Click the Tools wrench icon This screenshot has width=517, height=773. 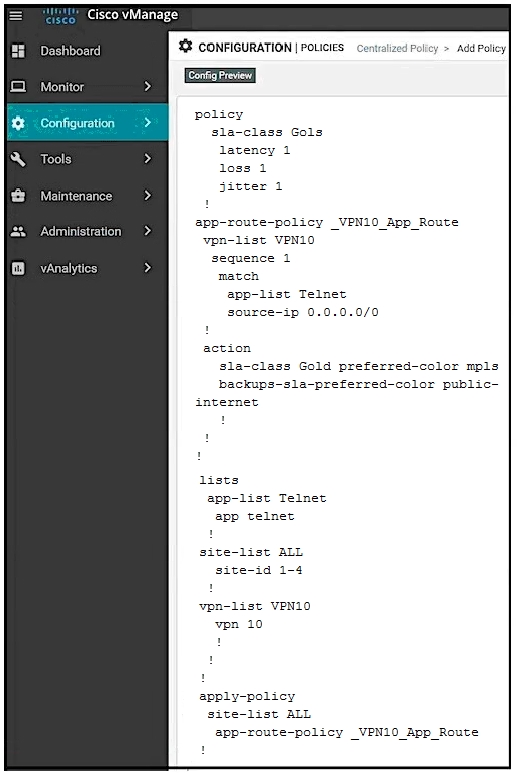(x=18, y=159)
